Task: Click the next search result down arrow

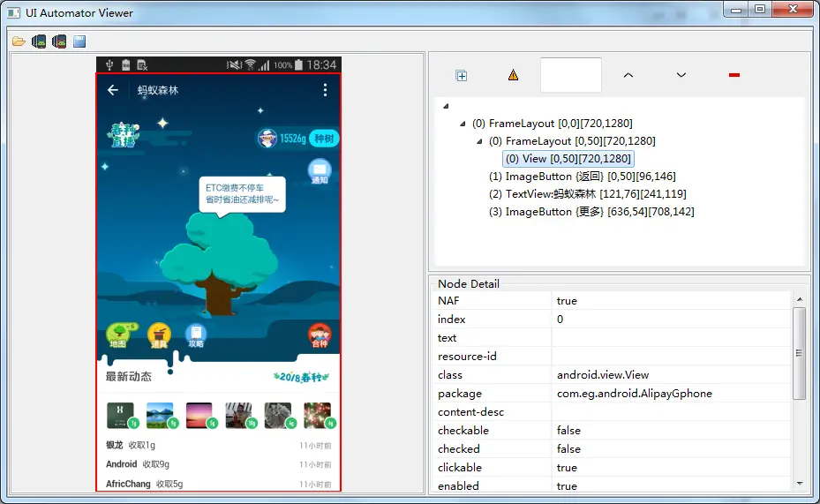Action: click(x=681, y=75)
